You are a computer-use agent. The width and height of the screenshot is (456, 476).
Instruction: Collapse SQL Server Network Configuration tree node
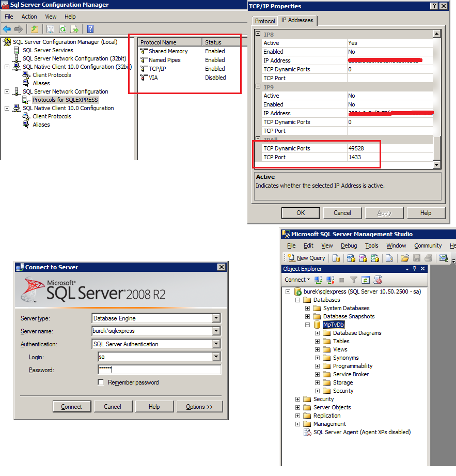pyautogui.click(x=7, y=91)
